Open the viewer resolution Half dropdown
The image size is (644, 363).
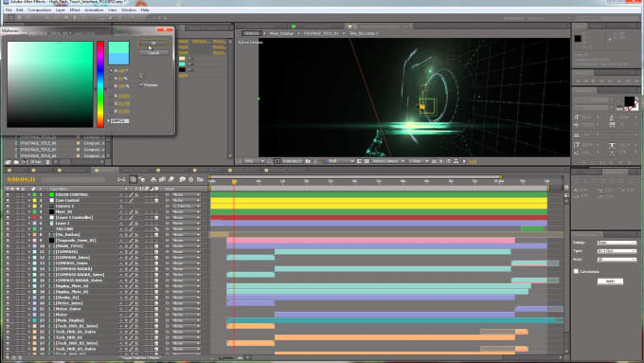click(x=341, y=161)
